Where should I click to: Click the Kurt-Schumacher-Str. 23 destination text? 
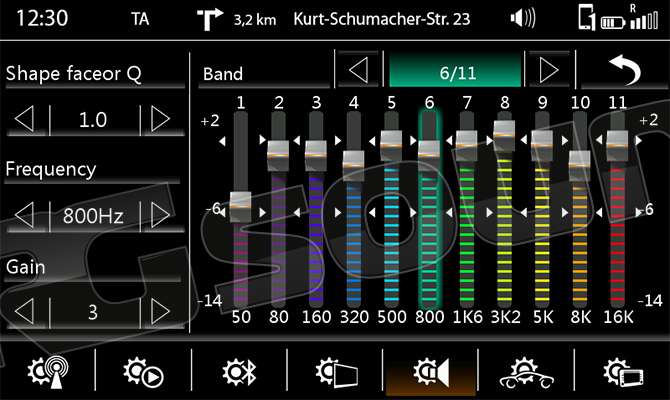[382, 19]
